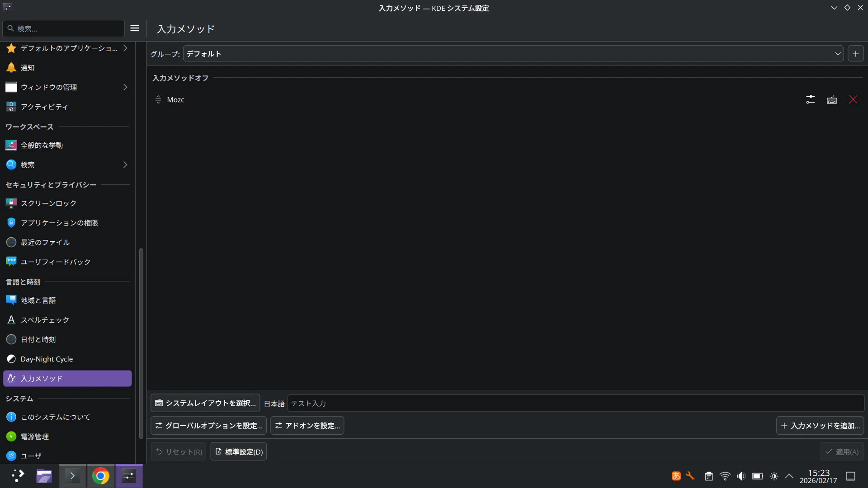
Task: Click リセット(R) button
Action: coord(179,451)
